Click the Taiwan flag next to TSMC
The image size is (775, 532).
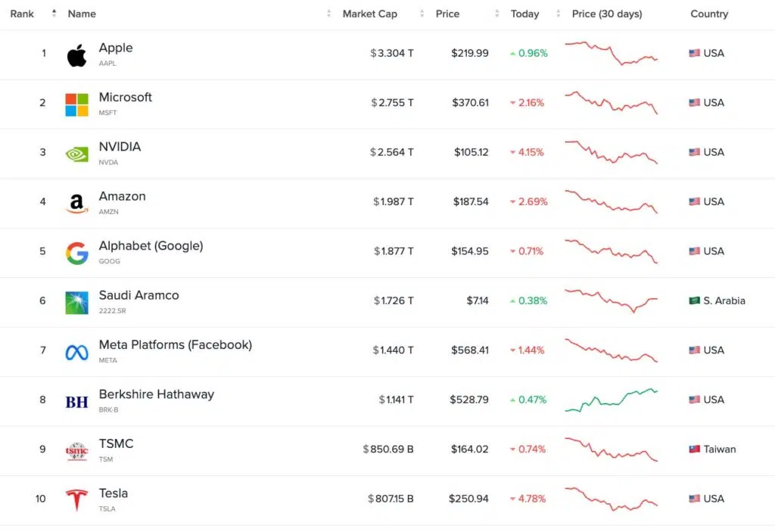695,449
